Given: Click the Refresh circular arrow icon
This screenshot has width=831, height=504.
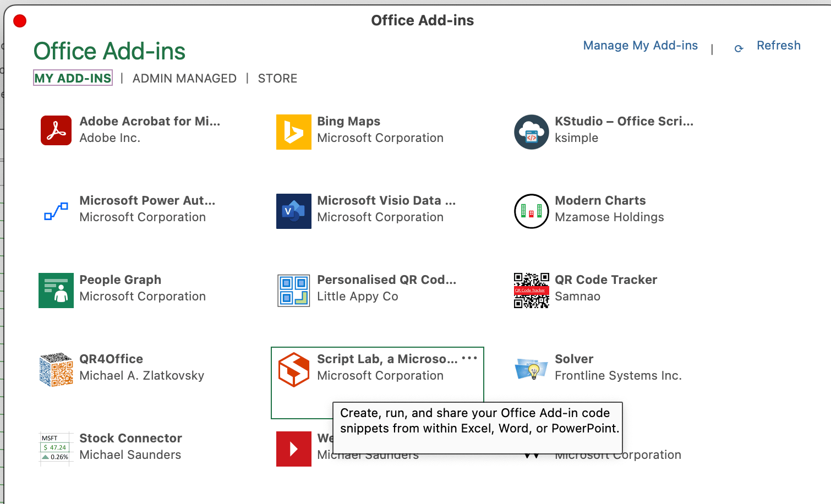Looking at the screenshot, I should point(739,48).
